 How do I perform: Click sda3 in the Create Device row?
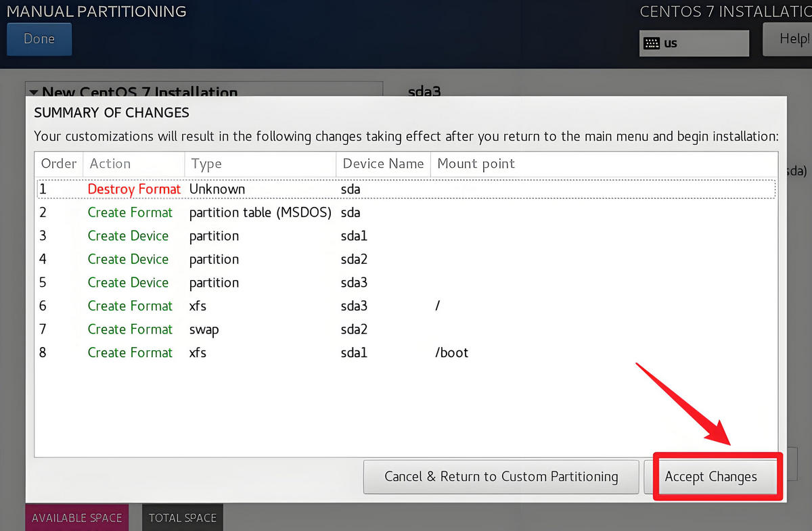354,283
